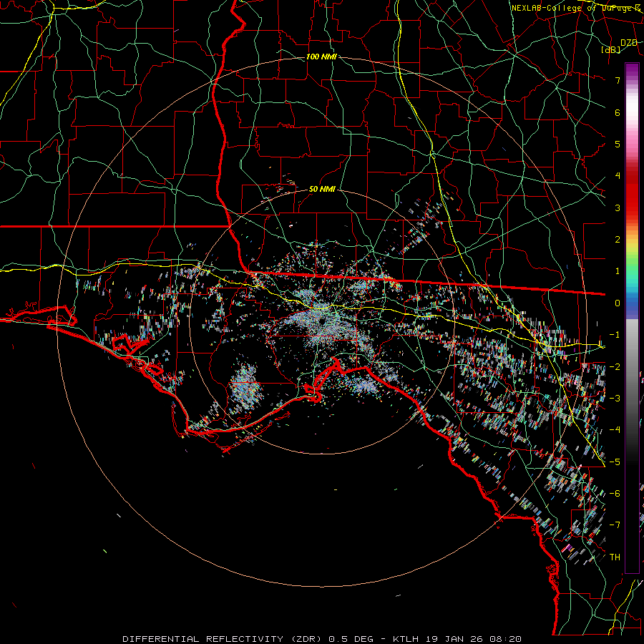Click the "7" value on the color scale
Screen dimensions: 644x644
[x=618, y=80]
